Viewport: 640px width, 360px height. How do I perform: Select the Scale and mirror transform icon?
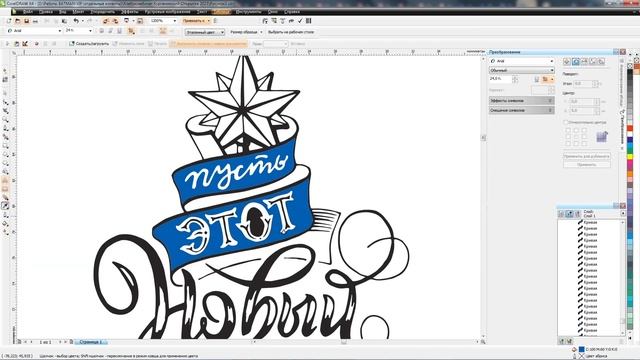point(584,61)
